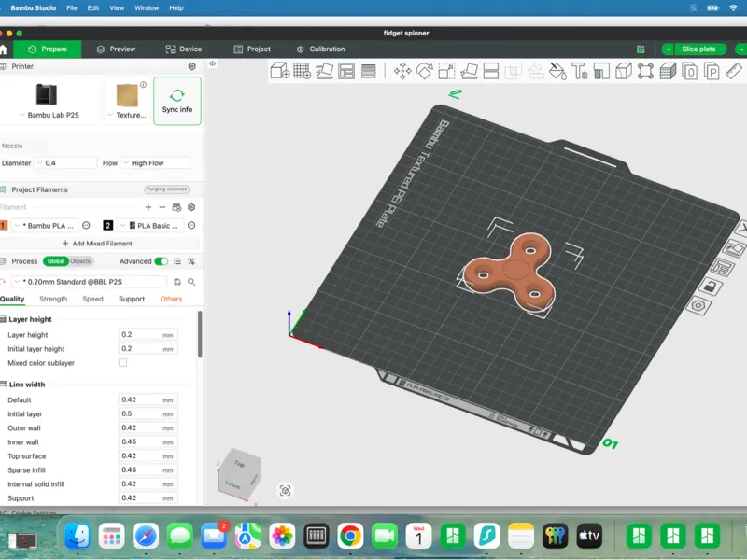Click the Add plate grid icon
The width and height of the screenshot is (747, 560).
[302, 71]
